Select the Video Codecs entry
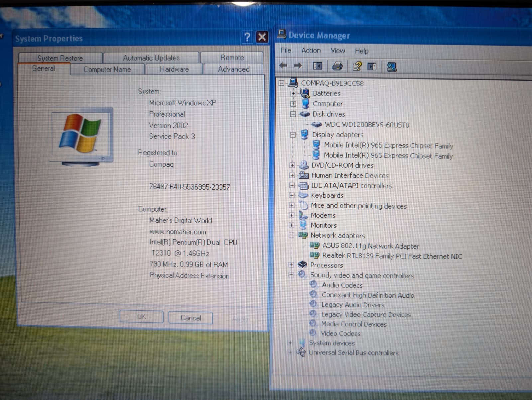Viewport: 532px width, 400px height. tap(340, 333)
